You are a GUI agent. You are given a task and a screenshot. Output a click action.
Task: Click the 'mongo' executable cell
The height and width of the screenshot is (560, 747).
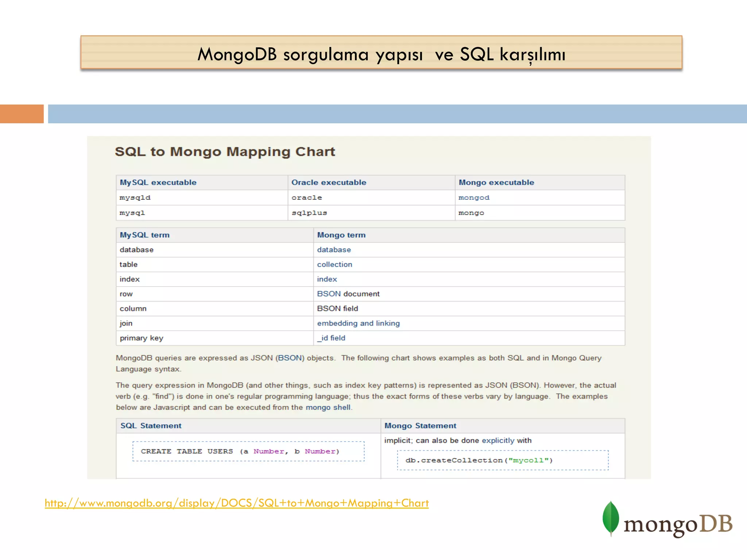(x=540, y=213)
